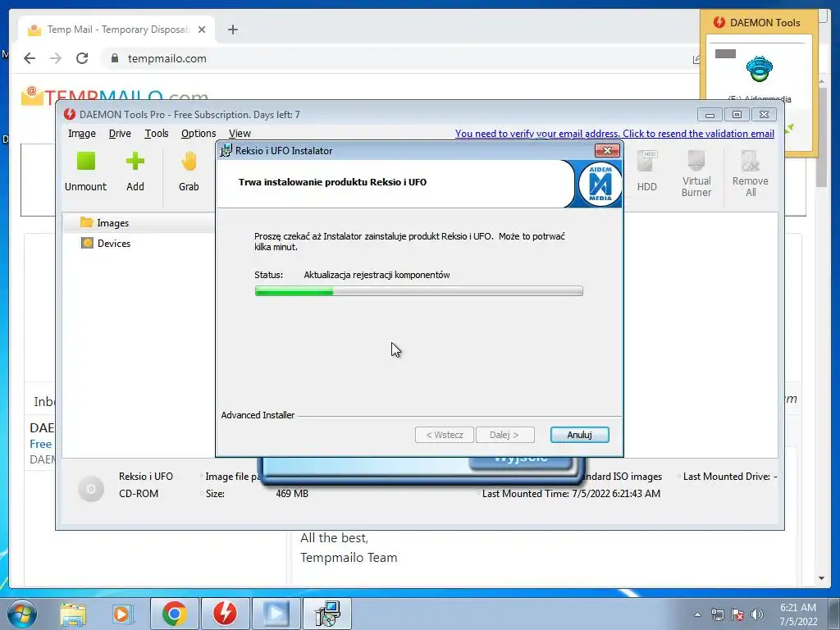
Task: Show hidden system tray icons
Action: tap(697, 614)
